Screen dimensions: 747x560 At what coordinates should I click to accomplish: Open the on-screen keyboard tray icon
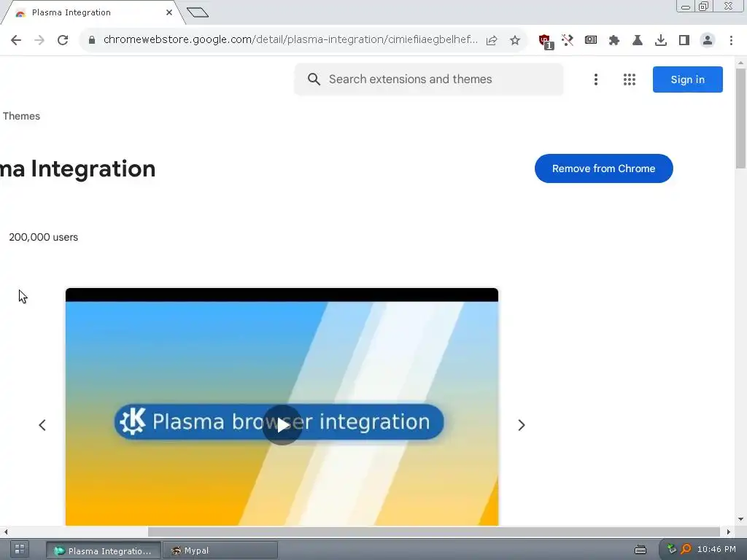point(640,550)
